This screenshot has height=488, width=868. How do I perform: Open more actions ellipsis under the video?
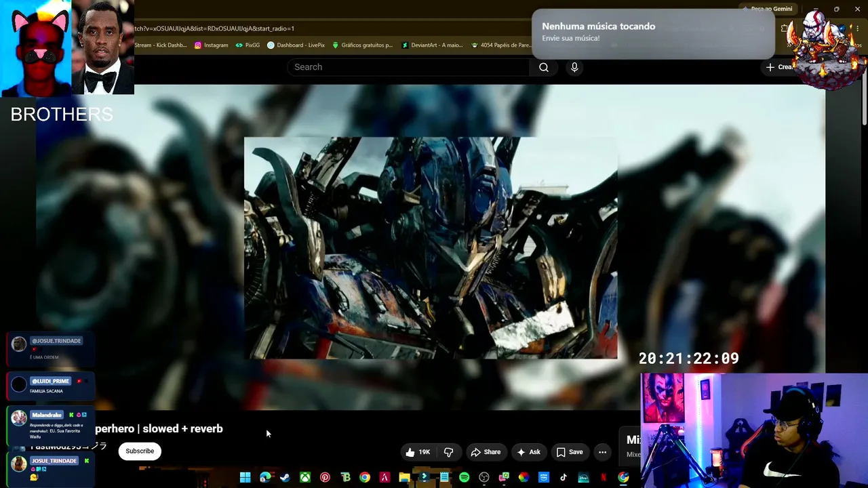(x=602, y=452)
